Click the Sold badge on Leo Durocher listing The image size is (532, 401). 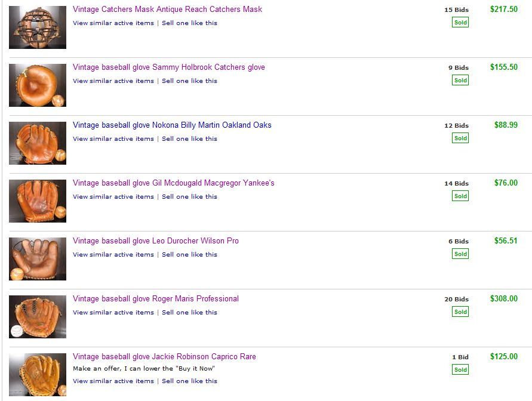coord(460,254)
